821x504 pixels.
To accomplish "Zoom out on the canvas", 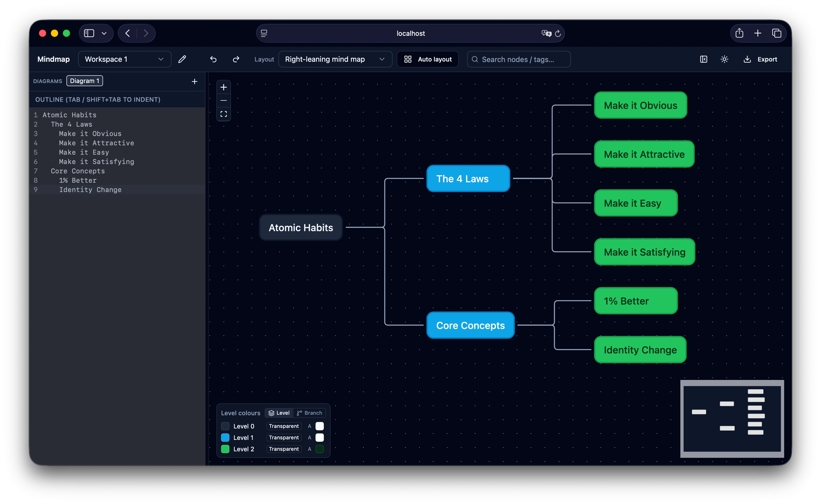I will pyautogui.click(x=224, y=100).
